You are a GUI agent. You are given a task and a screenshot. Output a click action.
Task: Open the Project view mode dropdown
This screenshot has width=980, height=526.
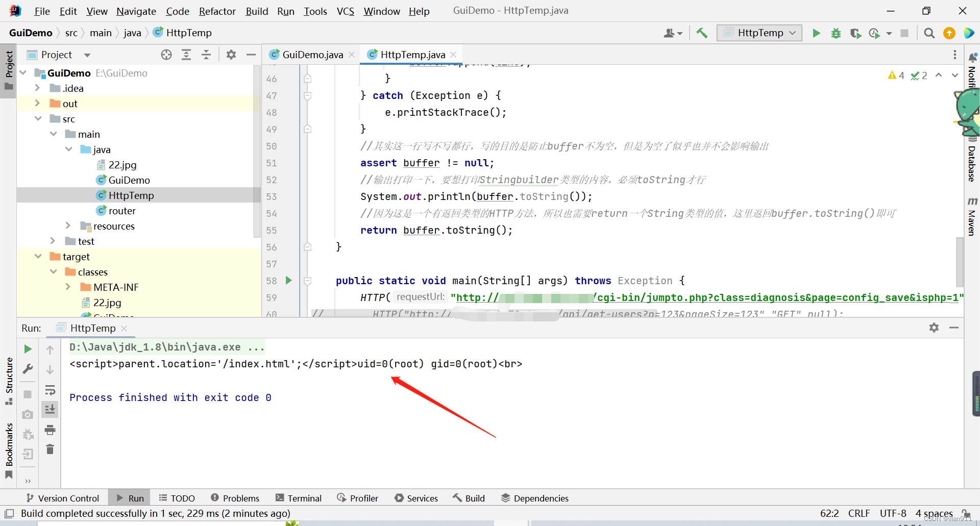pos(87,55)
